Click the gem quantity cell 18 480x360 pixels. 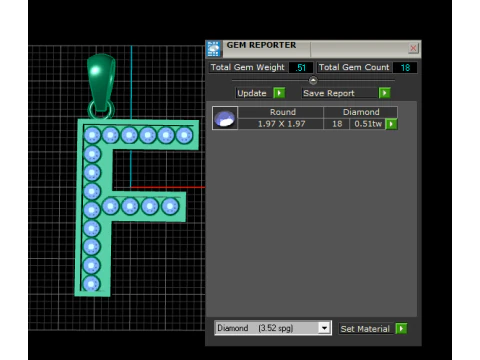[x=337, y=124]
